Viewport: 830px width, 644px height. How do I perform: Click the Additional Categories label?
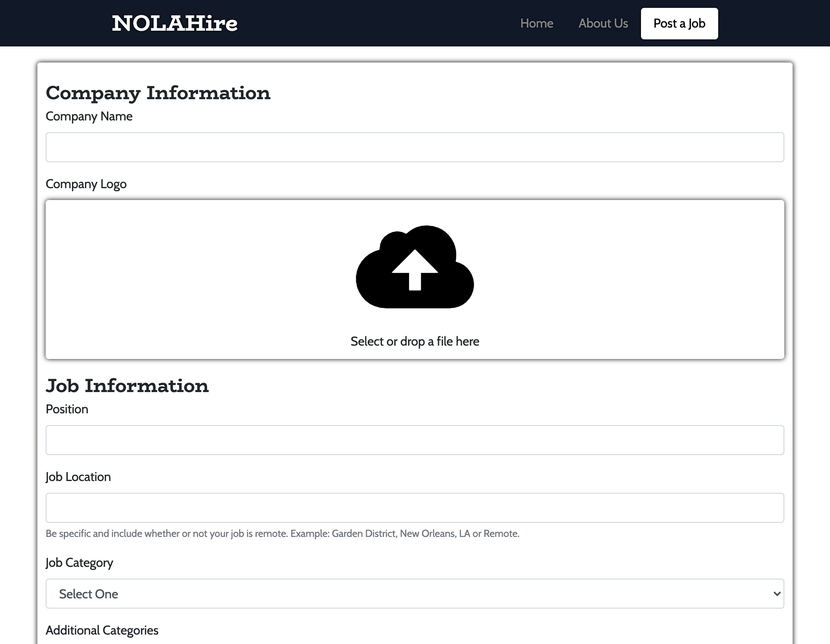pyautogui.click(x=102, y=630)
